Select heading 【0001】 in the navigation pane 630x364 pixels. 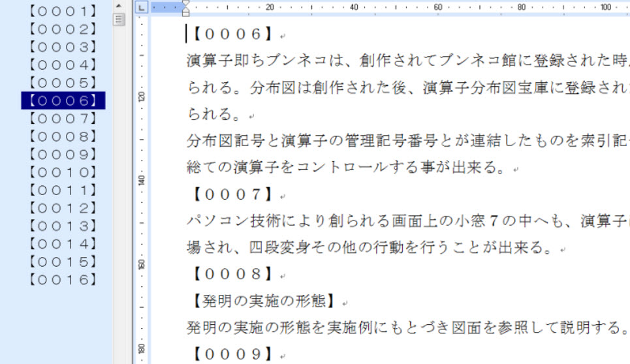(x=63, y=12)
